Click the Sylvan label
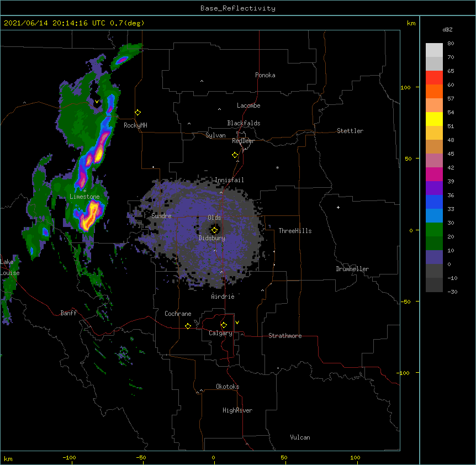Screen dimensions: 476x465 (215, 135)
